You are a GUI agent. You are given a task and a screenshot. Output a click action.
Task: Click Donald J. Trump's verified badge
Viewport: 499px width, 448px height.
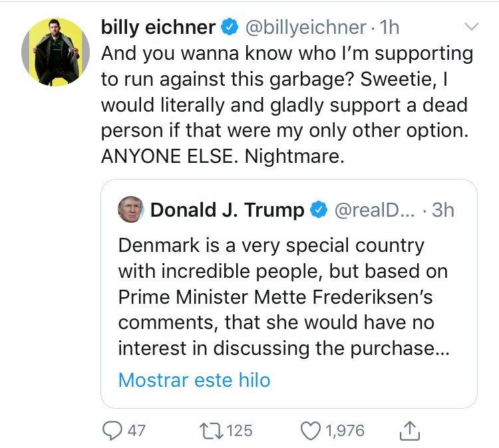pos(319,210)
